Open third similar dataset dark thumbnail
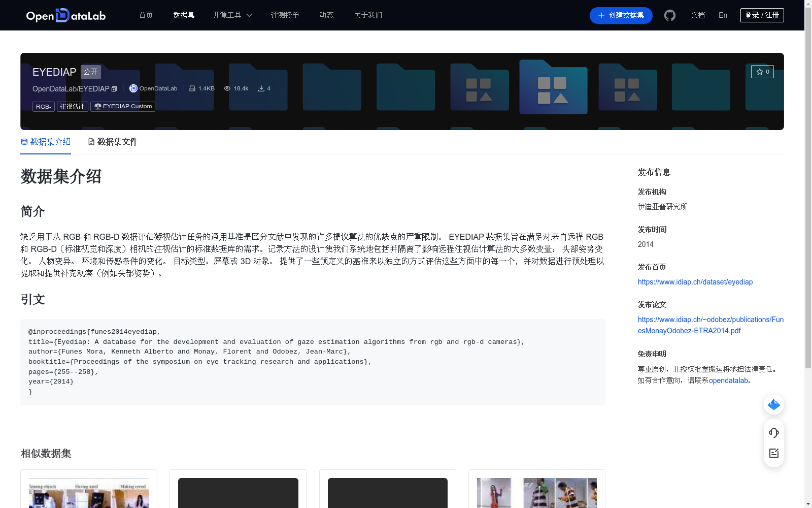812x508 pixels. coord(388,493)
